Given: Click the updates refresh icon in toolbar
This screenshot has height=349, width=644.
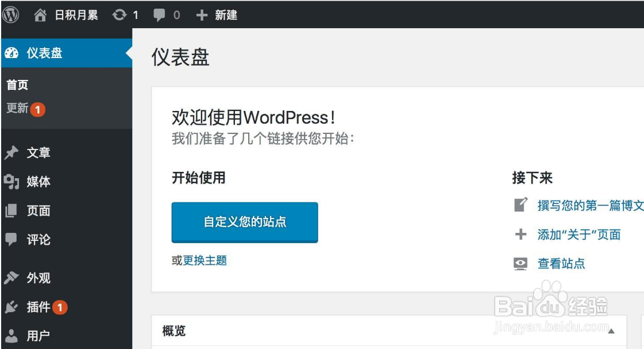Looking at the screenshot, I should click(x=119, y=15).
